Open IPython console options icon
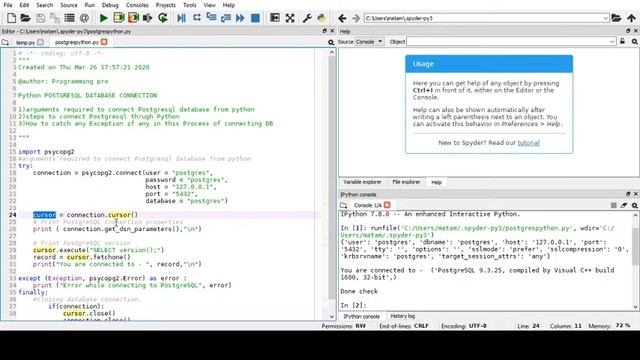 (635, 205)
